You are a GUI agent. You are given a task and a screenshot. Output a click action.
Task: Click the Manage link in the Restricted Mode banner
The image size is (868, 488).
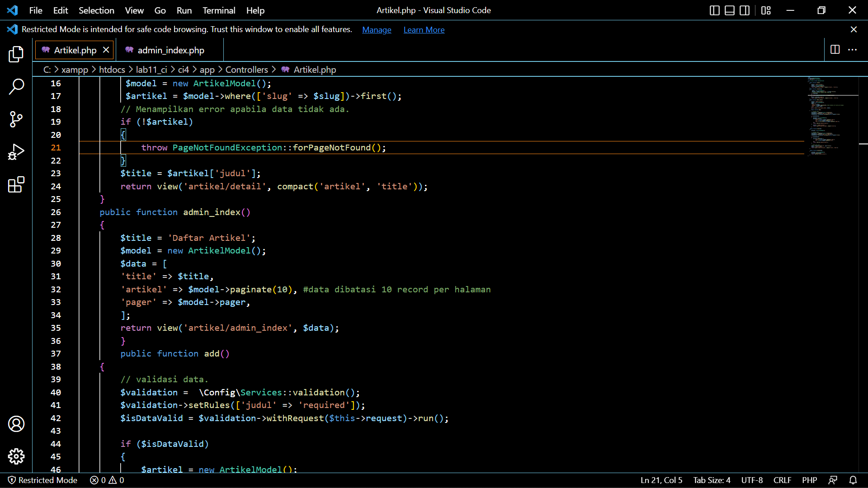tap(377, 29)
